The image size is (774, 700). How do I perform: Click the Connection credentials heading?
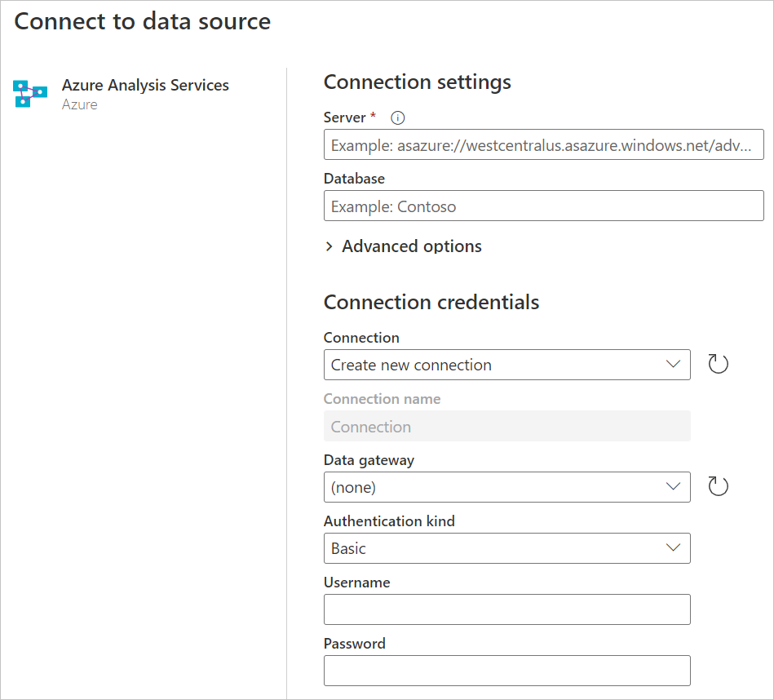(x=431, y=302)
